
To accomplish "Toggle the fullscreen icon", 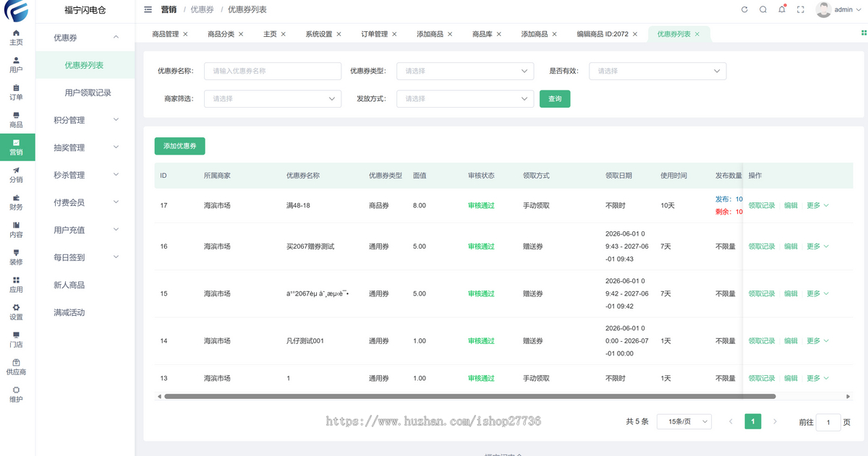I will (x=801, y=9).
